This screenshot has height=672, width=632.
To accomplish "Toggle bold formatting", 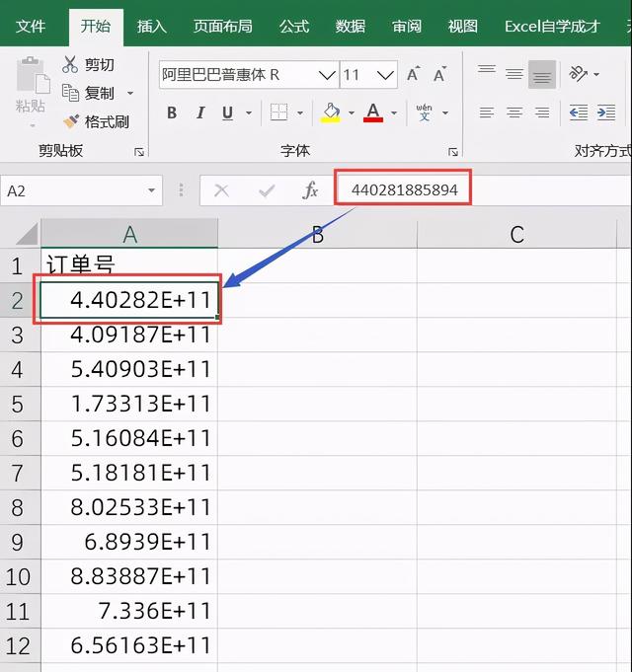I will 172,112.
